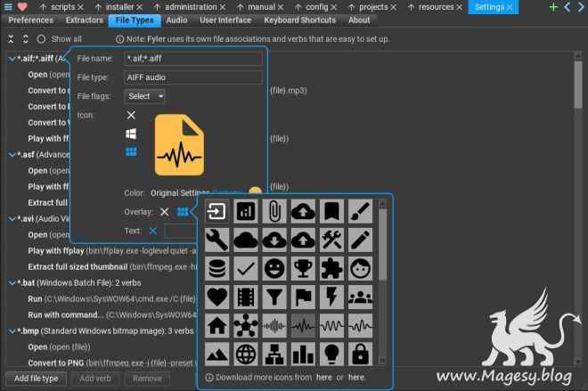Click the Add file type button
Image resolution: width=588 pixels, height=391 pixels.
point(36,379)
